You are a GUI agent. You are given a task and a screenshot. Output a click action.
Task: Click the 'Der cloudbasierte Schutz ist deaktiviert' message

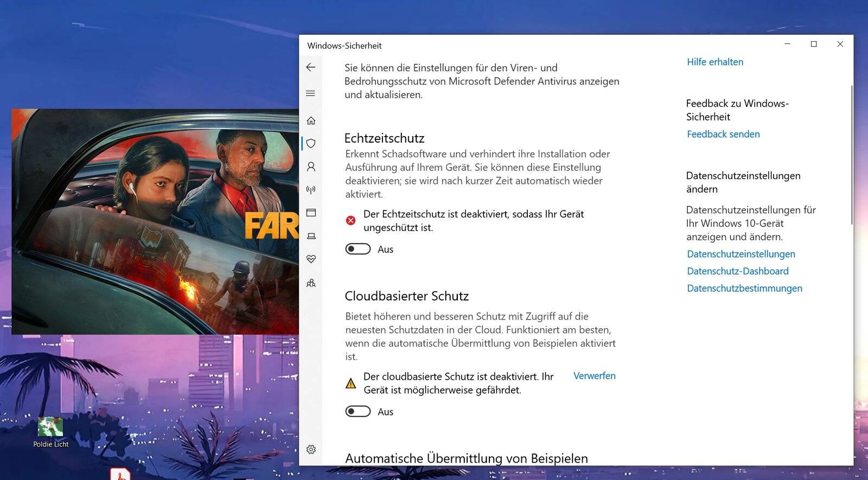458,383
